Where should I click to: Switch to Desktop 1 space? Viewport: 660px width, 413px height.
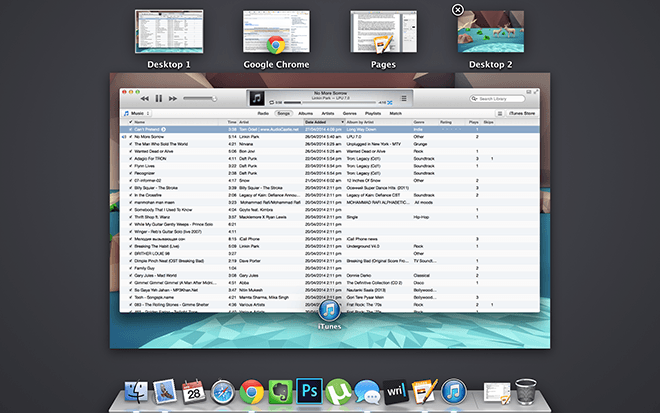[169, 32]
